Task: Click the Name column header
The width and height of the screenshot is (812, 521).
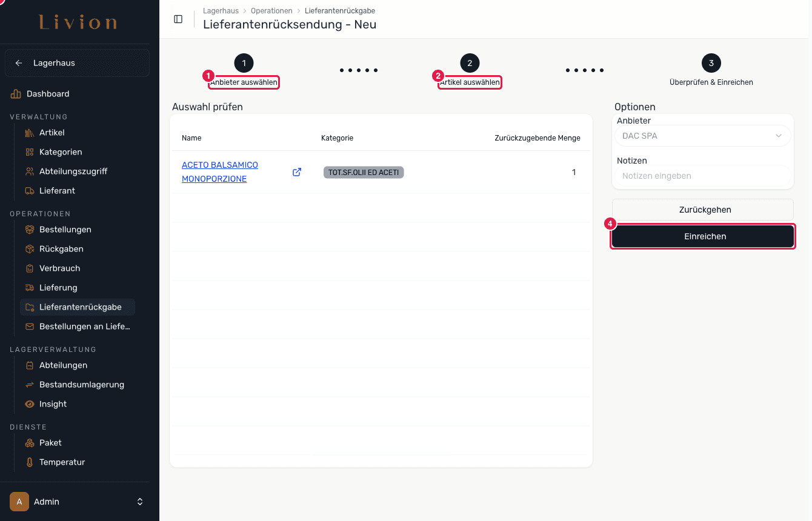Action: tap(191, 138)
